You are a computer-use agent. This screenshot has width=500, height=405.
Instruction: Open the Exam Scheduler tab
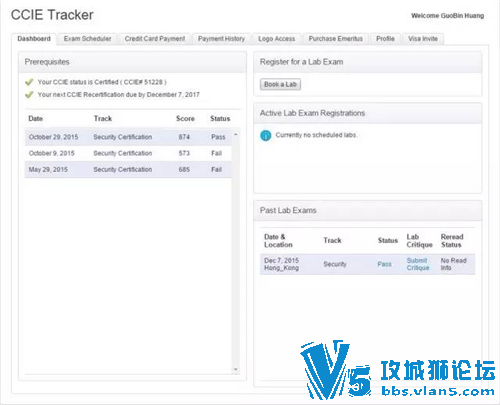tap(87, 39)
